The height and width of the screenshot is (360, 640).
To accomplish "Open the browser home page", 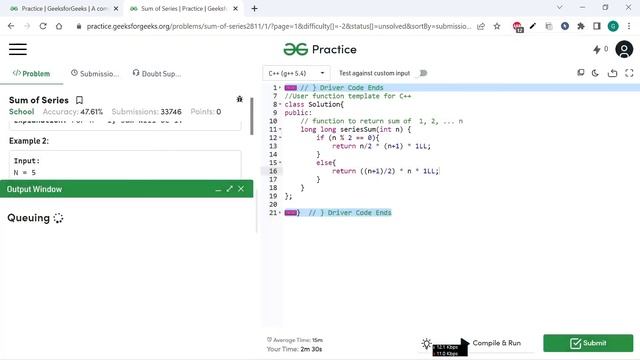I will tap(59, 26).
